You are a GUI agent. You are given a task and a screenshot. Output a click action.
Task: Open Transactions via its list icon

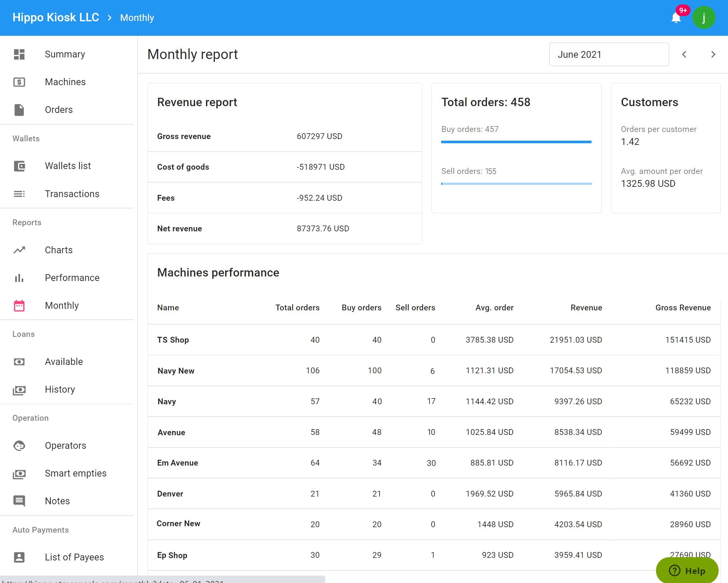(19, 194)
